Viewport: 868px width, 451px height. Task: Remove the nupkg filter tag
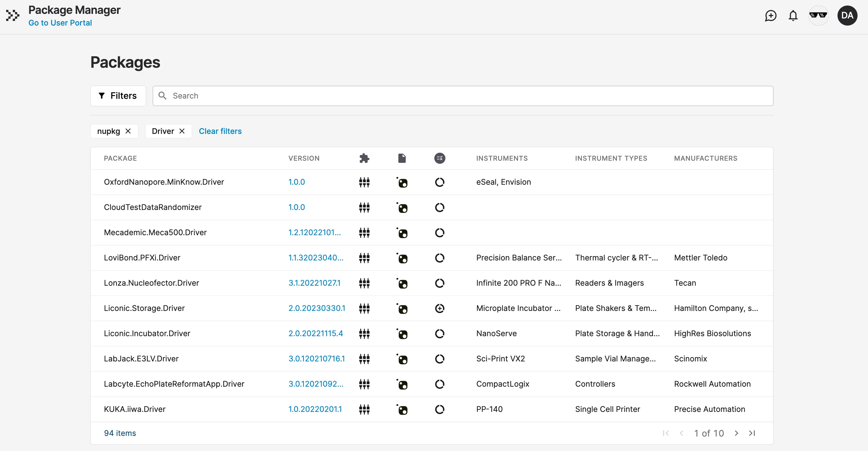128,131
